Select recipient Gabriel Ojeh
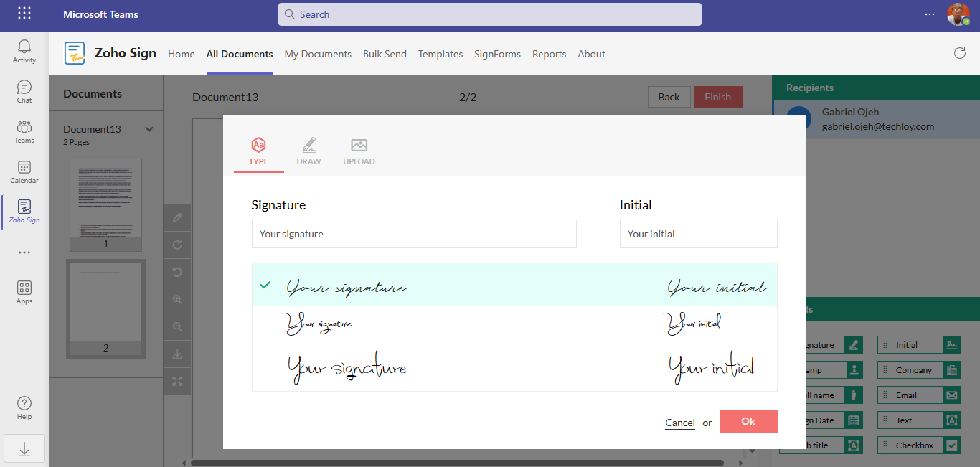This screenshot has width=980, height=467. tap(876, 119)
